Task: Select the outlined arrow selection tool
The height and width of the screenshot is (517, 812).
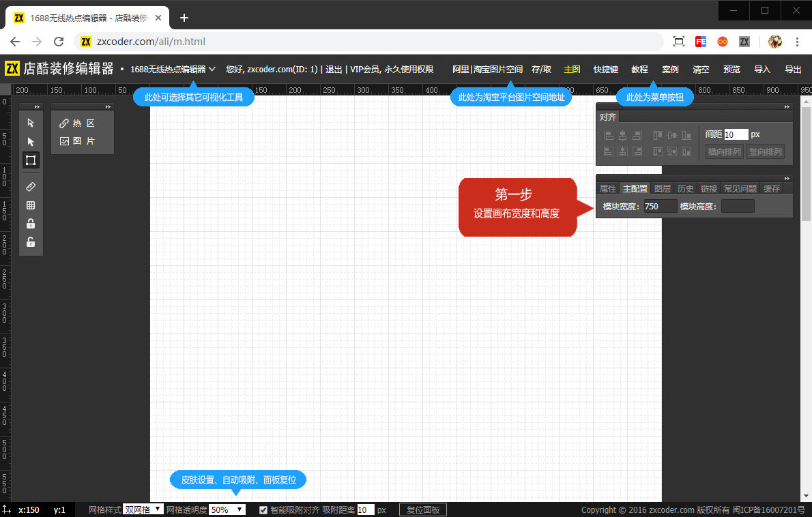Action: click(31, 123)
